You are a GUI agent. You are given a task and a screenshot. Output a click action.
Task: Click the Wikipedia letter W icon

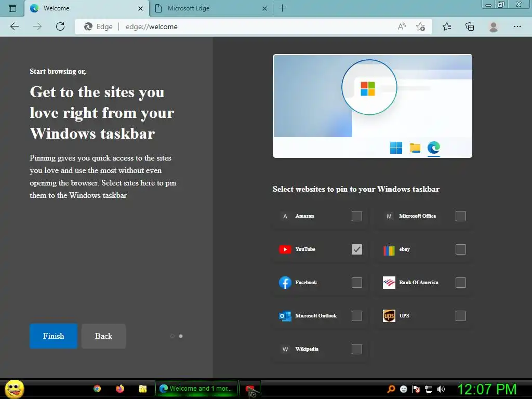click(x=285, y=349)
